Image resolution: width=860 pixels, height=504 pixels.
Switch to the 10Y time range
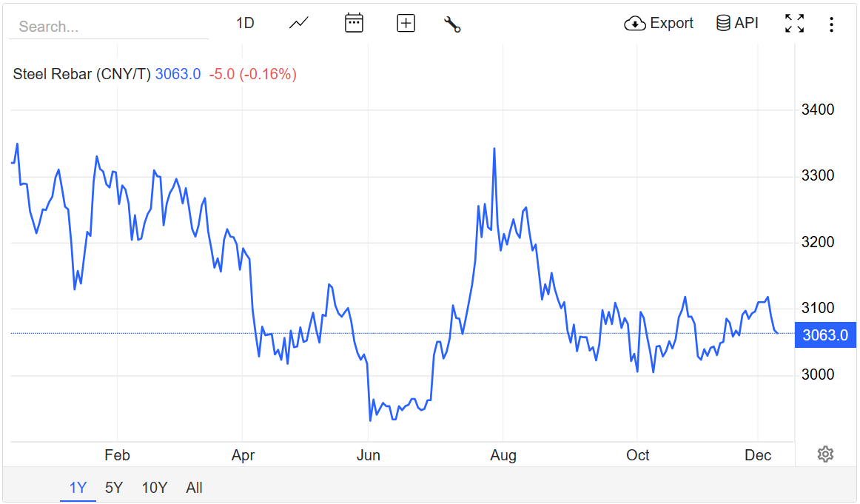(x=155, y=488)
